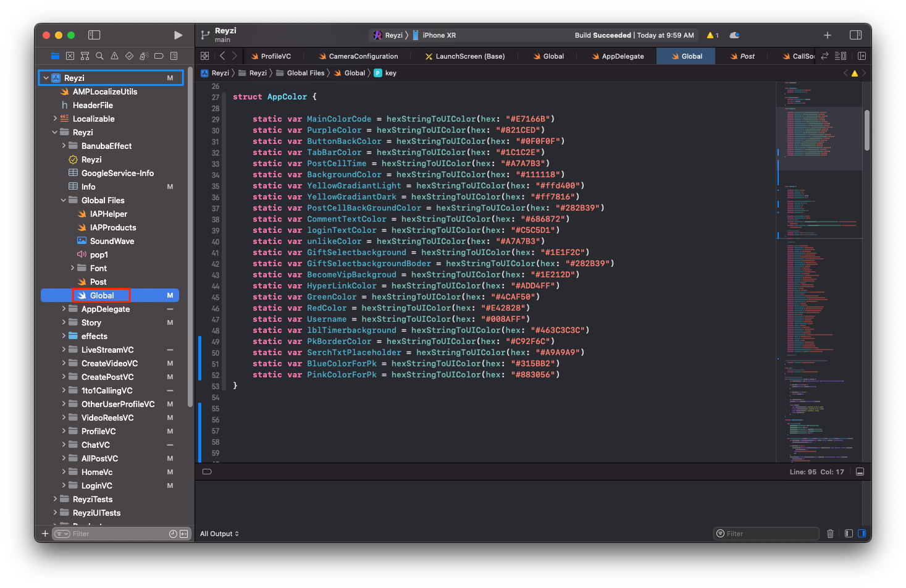
Task: Click the iPhone XR destination selector
Action: [x=438, y=35]
